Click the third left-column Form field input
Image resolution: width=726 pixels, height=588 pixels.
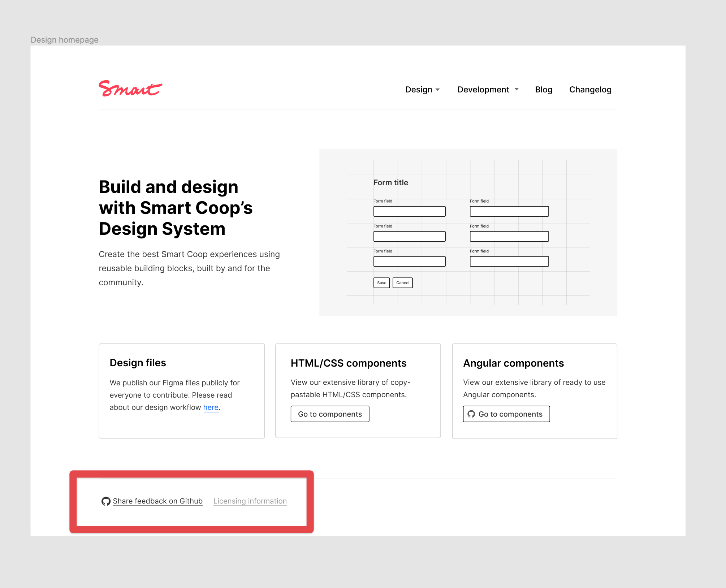coord(409,261)
